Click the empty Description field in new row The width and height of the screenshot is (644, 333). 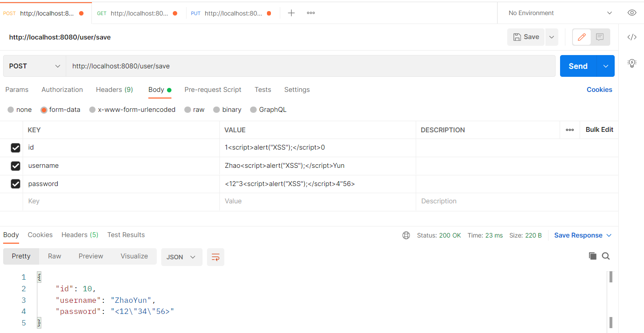[x=517, y=202]
